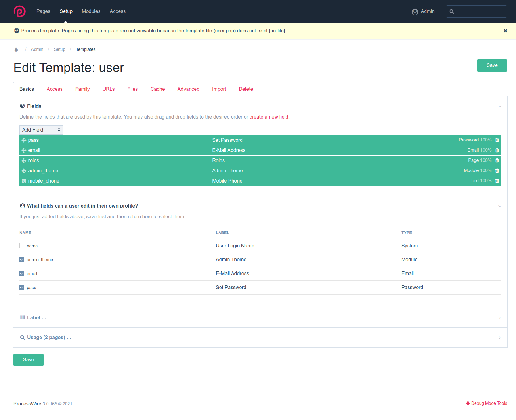Uncheck the admin_theme profile checkbox
Image resolution: width=516 pixels, height=420 pixels.
point(22,260)
